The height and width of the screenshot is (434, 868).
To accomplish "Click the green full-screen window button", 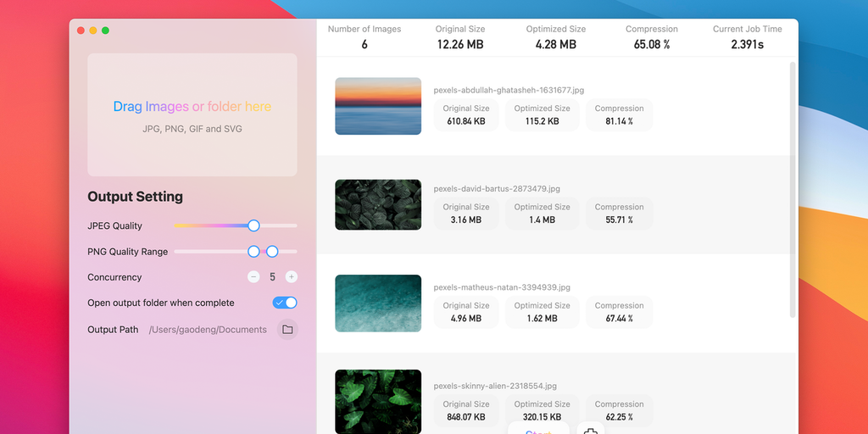I will point(105,31).
